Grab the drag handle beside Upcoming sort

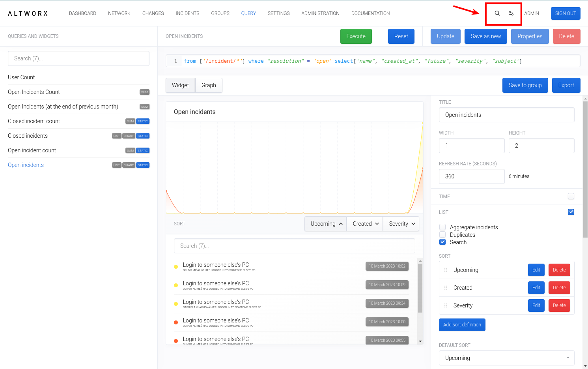(x=446, y=270)
